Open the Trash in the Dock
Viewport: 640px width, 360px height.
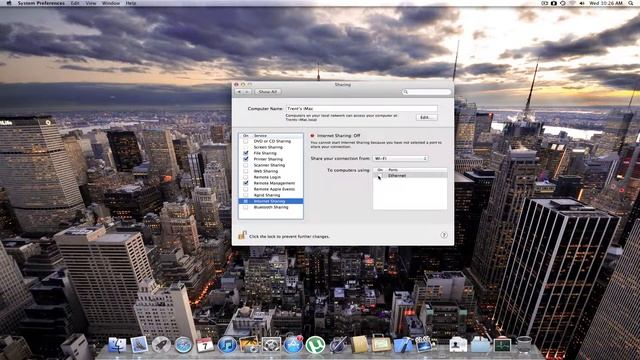pyautogui.click(x=524, y=345)
